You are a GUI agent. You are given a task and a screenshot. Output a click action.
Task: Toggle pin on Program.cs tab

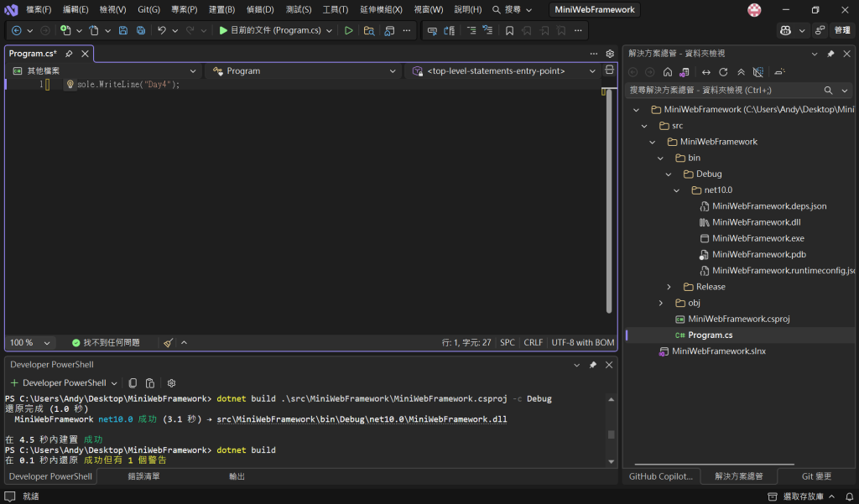[x=69, y=54]
